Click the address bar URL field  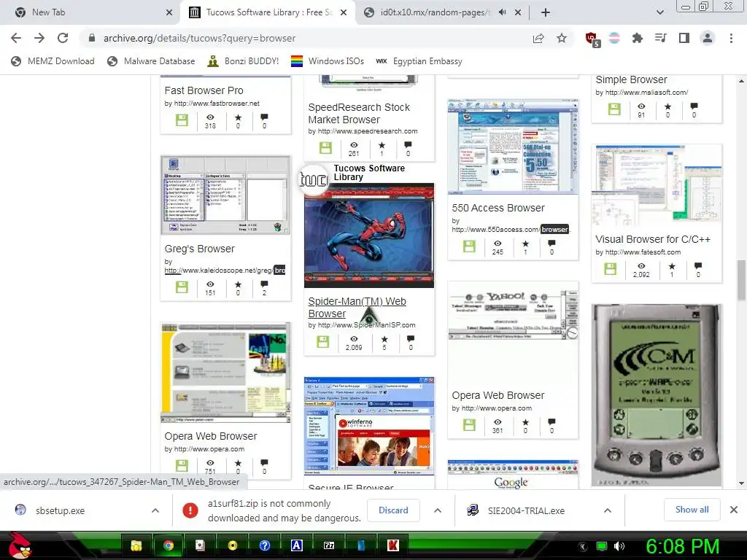point(305,38)
